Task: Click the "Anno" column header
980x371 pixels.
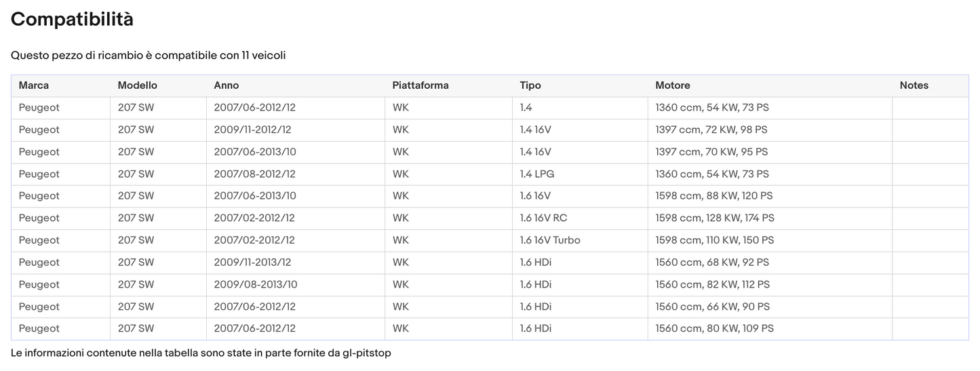Action: [227, 85]
